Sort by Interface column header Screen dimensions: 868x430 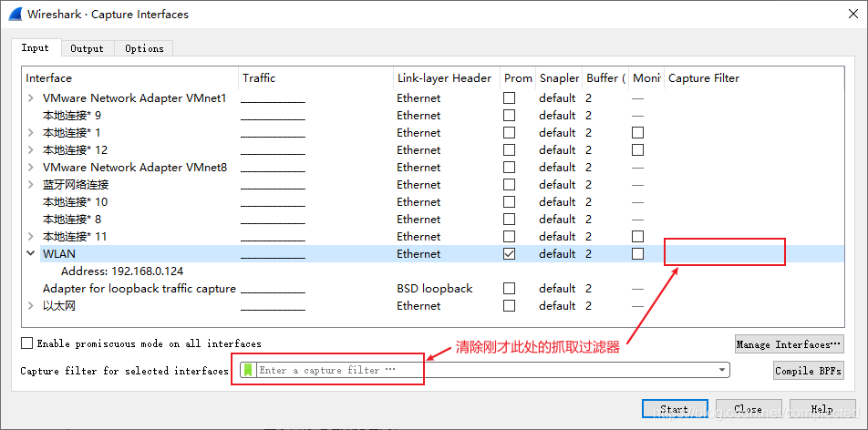click(130, 78)
